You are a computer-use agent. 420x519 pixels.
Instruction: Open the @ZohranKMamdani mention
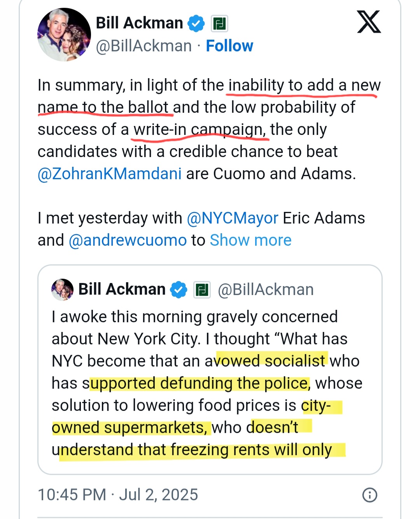coord(110,174)
